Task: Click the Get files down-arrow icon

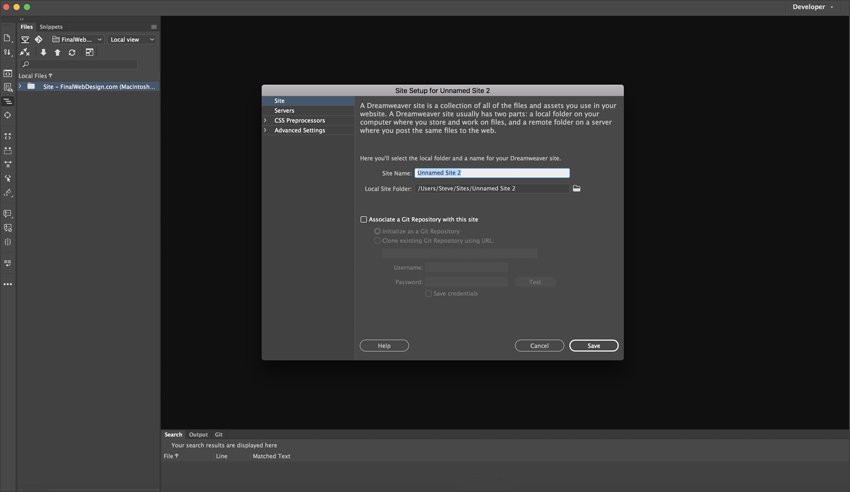Action: point(43,53)
